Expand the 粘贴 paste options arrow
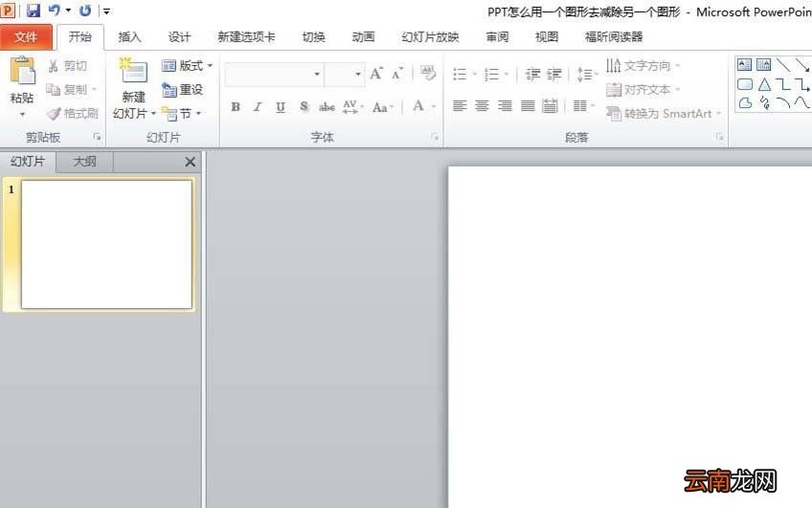812x508 pixels. click(22, 115)
